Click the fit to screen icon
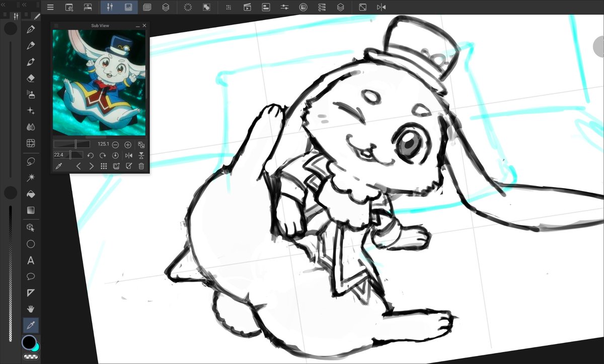Image resolution: width=604 pixels, height=364 pixels. point(363,8)
